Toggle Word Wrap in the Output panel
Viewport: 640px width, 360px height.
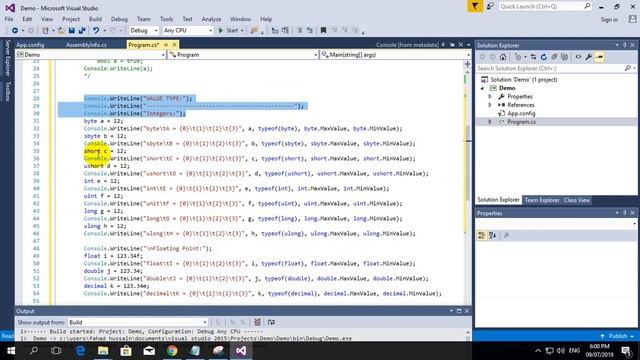point(271,322)
